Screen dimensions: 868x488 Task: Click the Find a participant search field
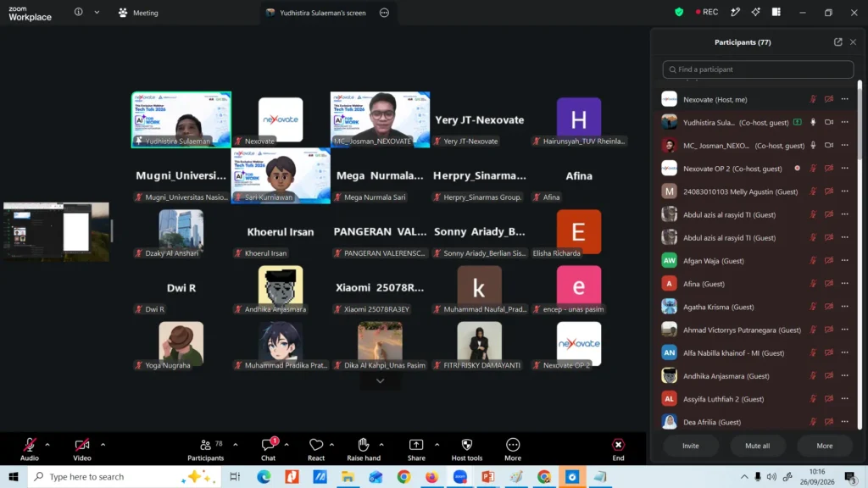coord(758,69)
